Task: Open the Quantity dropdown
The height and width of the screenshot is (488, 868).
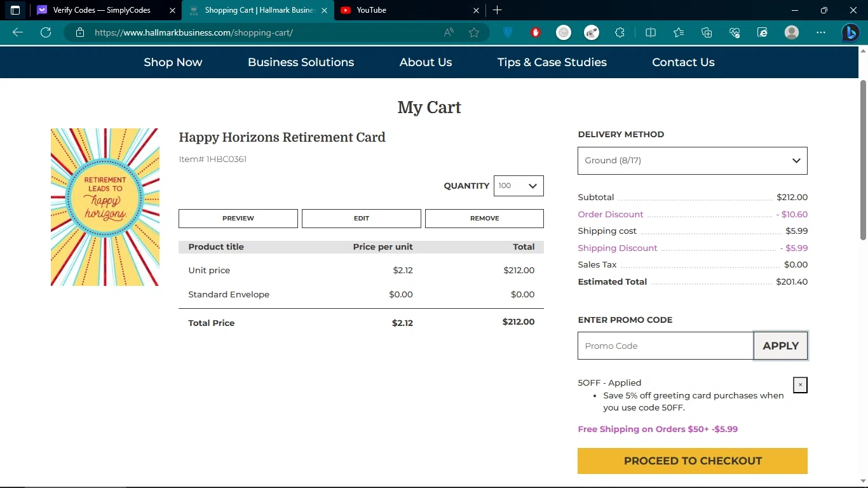Action: [519, 186]
